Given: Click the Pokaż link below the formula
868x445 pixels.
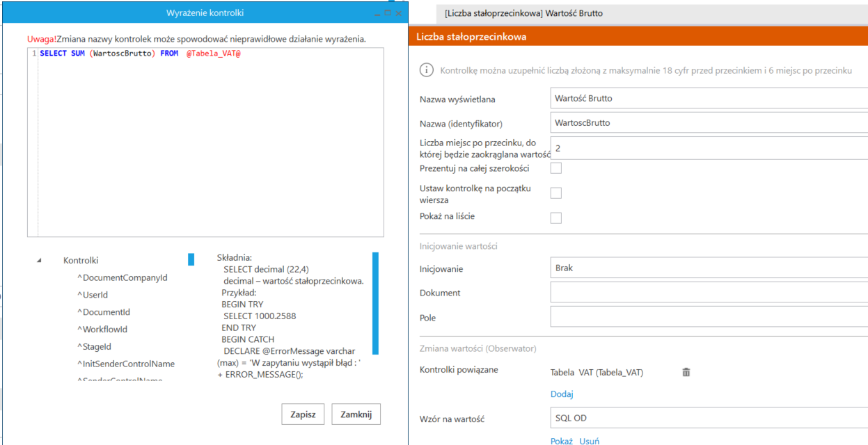Looking at the screenshot, I should [x=561, y=441].
